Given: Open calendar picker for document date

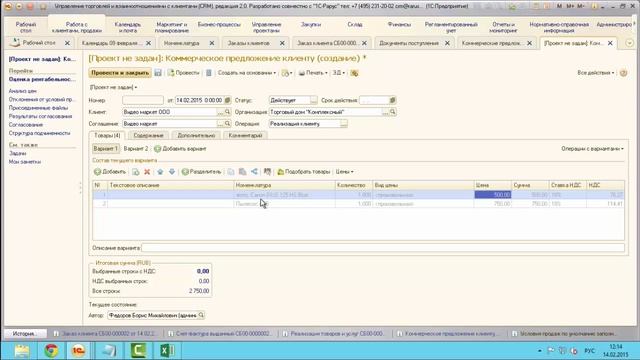Looking at the screenshot, I should (x=227, y=100).
